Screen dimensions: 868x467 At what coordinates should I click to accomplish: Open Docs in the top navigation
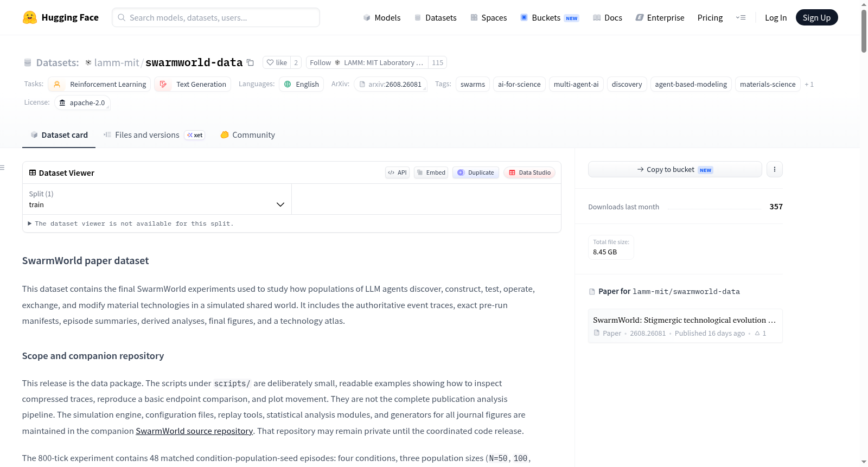point(608,17)
